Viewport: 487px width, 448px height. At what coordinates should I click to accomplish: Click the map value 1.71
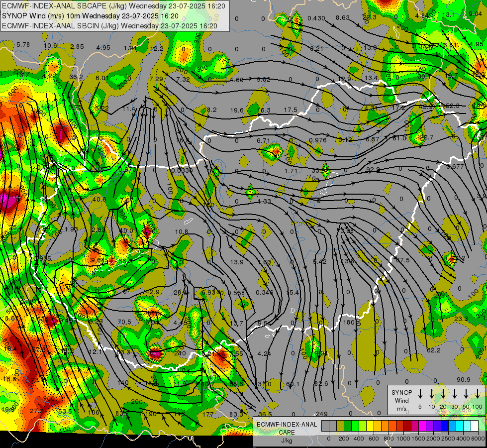click(x=291, y=171)
